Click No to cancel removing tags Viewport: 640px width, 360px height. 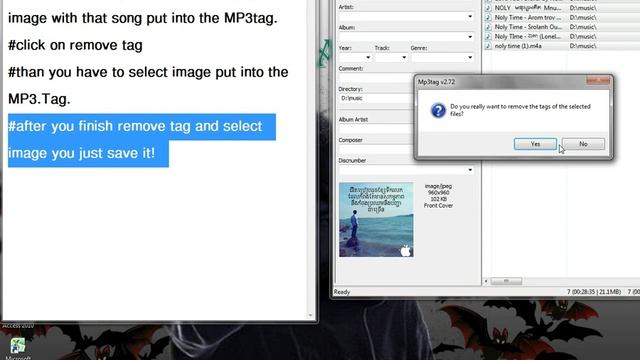[583, 144]
